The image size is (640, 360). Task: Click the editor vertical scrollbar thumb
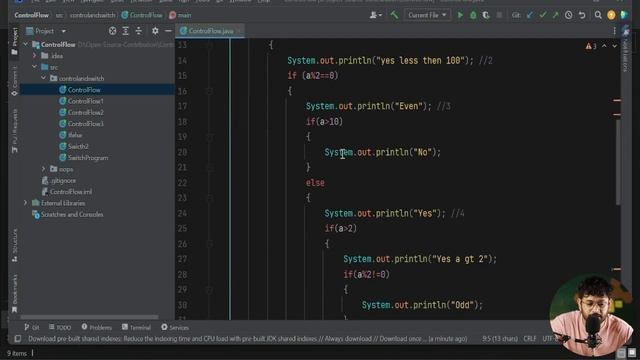point(618,162)
